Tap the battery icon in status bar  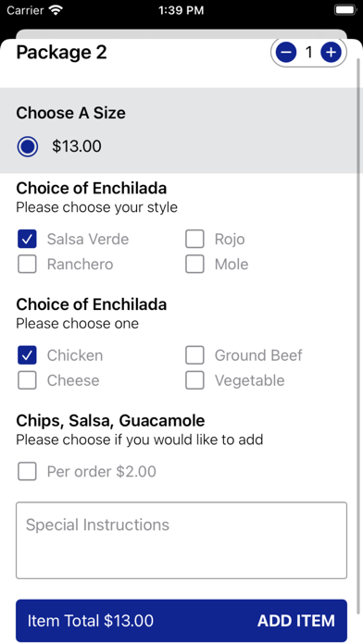point(345,10)
